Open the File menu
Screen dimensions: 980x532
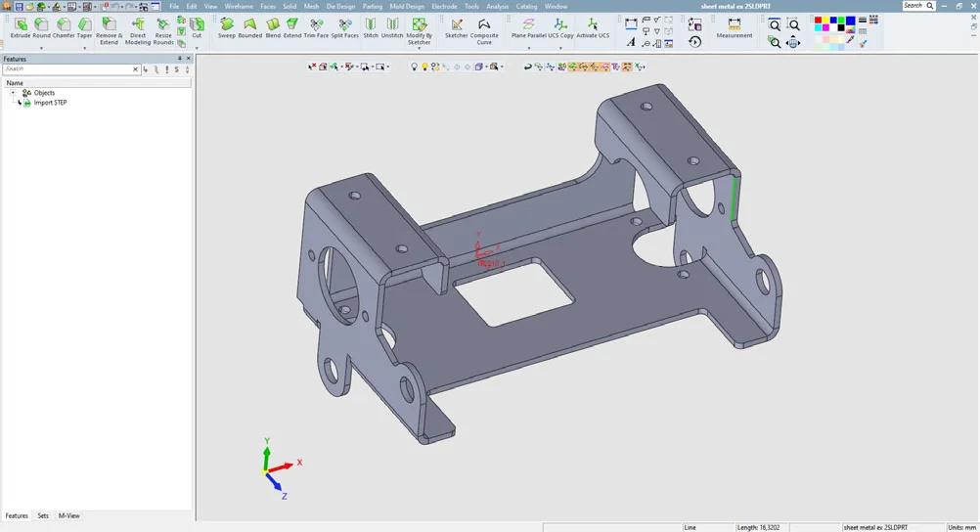coord(174,6)
